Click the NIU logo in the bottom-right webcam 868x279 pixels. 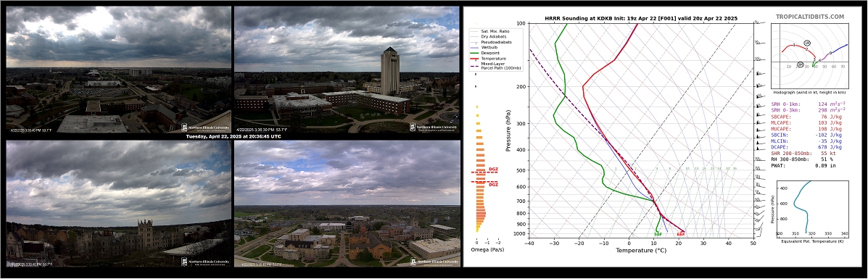(x=434, y=262)
